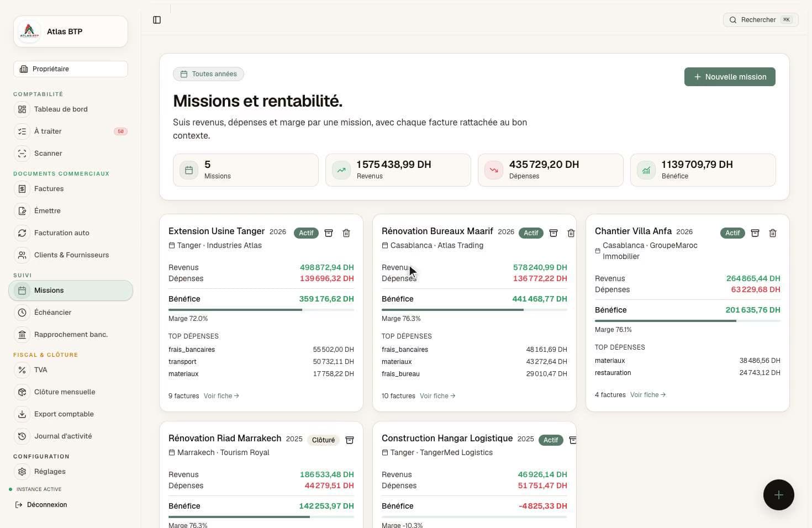Click the Chantier Villa Anfa margin bar
Viewport: 812px width, 528px height.
coord(688,321)
